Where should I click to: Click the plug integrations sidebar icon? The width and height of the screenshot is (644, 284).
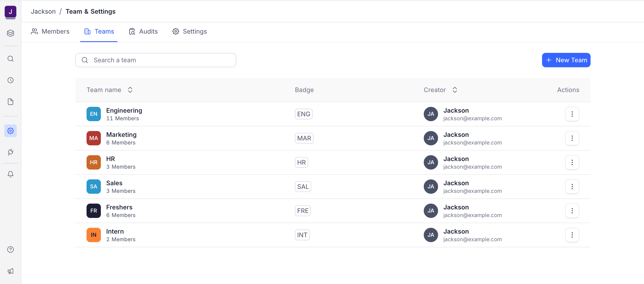tap(11, 152)
